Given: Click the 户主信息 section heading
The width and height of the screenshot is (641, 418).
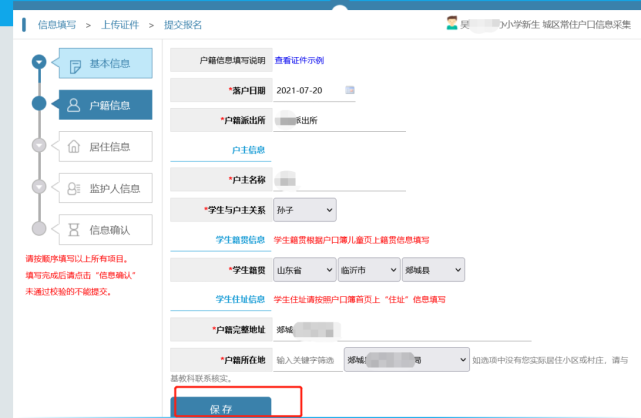Looking at the screenshot, I should [248, 150].
